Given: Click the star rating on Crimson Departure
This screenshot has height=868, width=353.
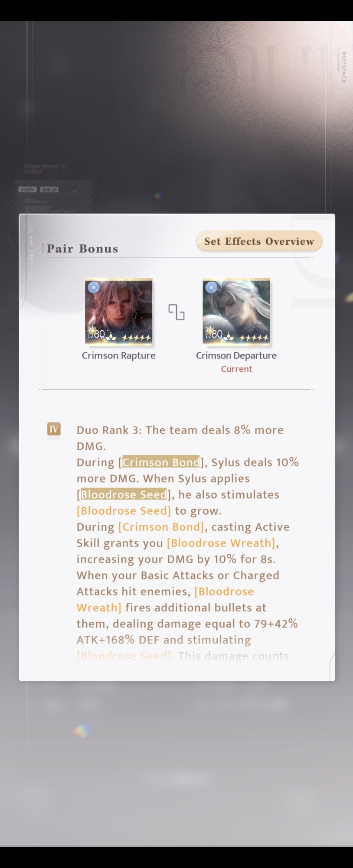Looking at the screenshot, I should (254, 338).
